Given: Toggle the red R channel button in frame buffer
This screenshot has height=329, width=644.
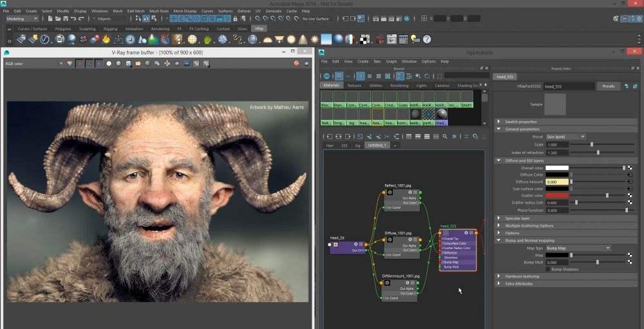Looking at the screenshot, I should tap(80, 64).
